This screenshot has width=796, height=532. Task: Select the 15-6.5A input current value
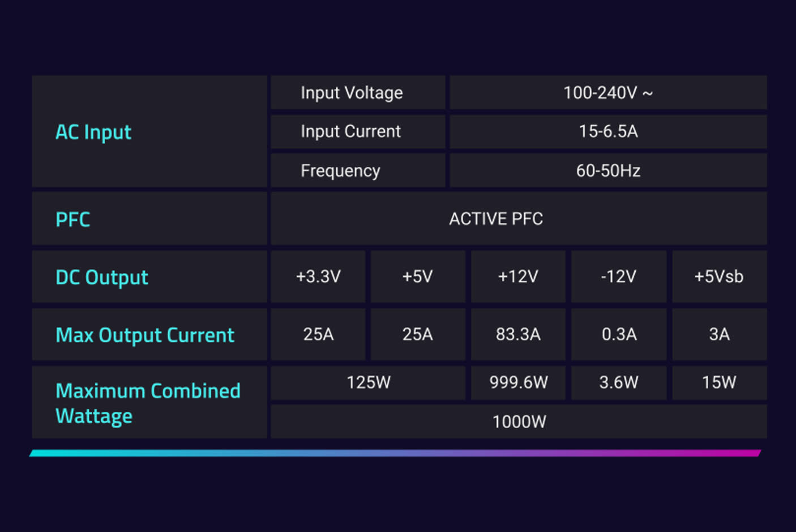[607, 131]
